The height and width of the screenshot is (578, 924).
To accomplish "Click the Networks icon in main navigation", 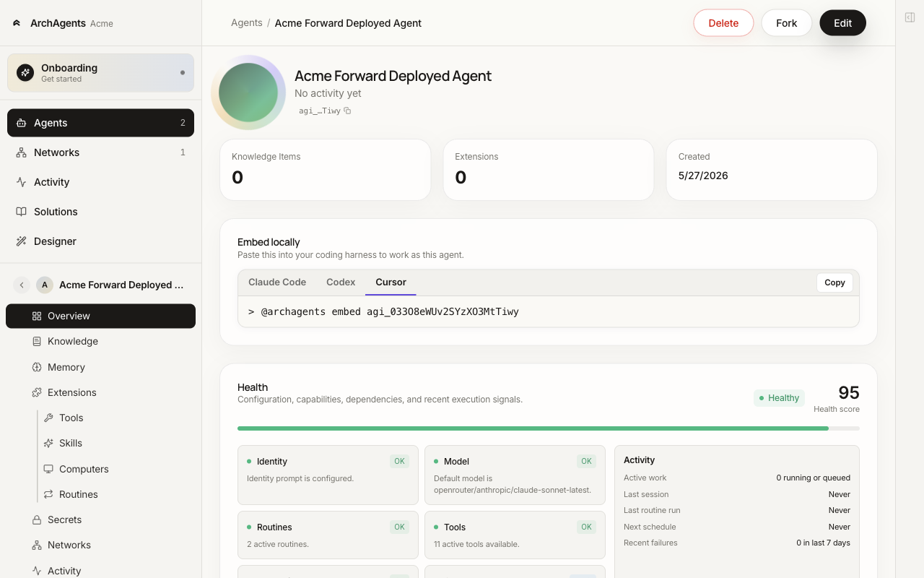I will tap(22, 152).
